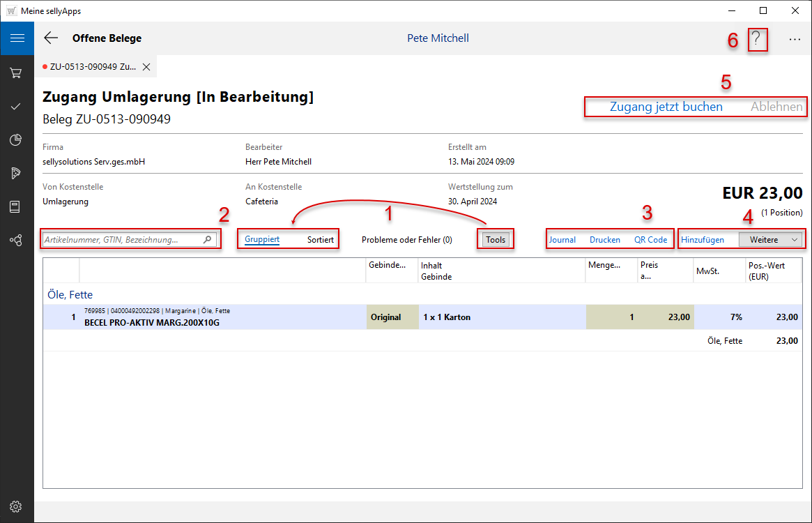Click the QR Code link

pyautogui.click(x=650, y=240)
